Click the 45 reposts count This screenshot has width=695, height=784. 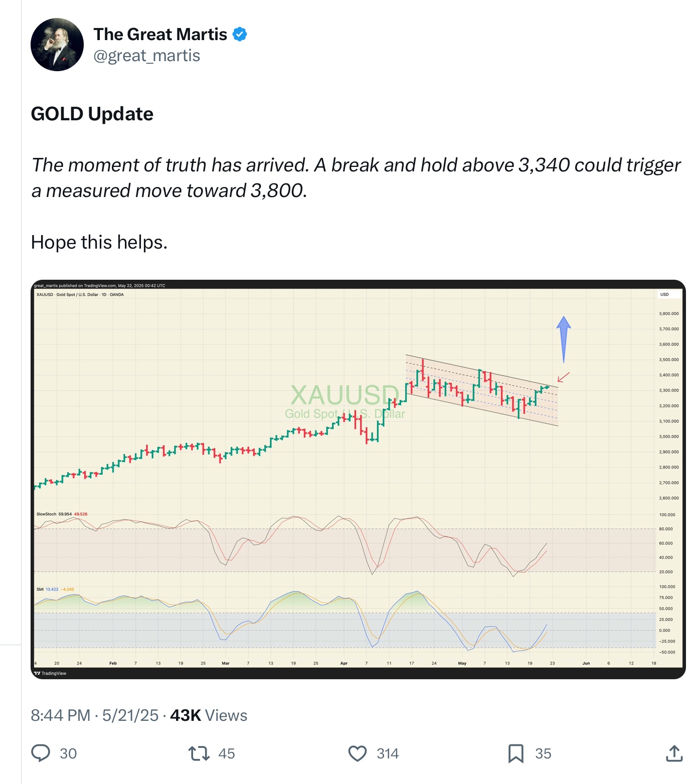click(227, 753)
